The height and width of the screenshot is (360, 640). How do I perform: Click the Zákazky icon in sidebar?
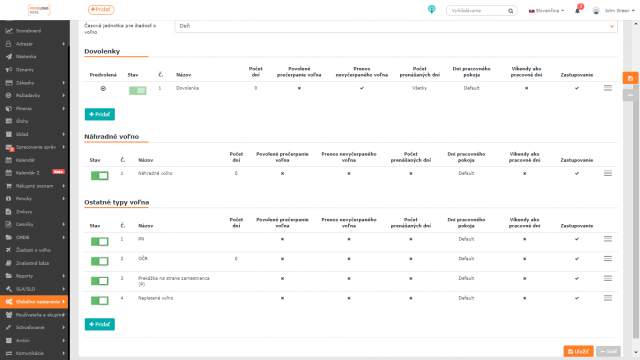(9, 82)
